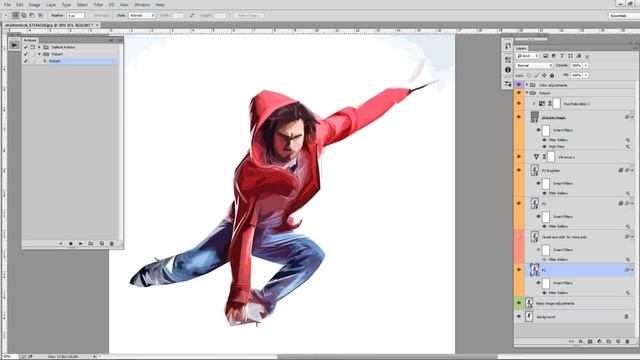Toggle visibility of Hue/Saturation 1 layer
Image resolution: width=640 pixels, height=360 pixels.
coord(519,104)
